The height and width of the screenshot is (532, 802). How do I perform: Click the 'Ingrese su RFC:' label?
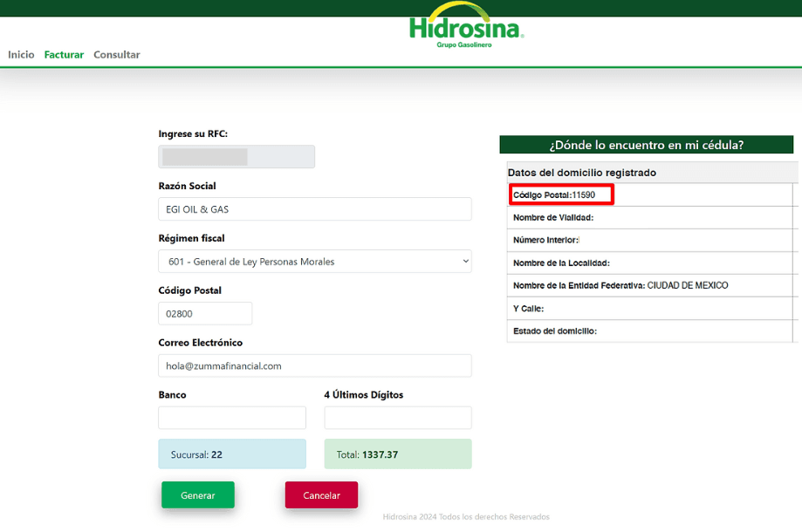tap(193, 134)
